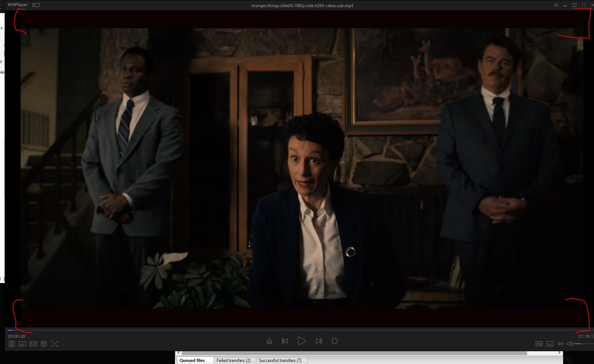594x364 pixels.
Task: Enable VR goggles mode
Action: pyautogui.click(x=33, y=344)
